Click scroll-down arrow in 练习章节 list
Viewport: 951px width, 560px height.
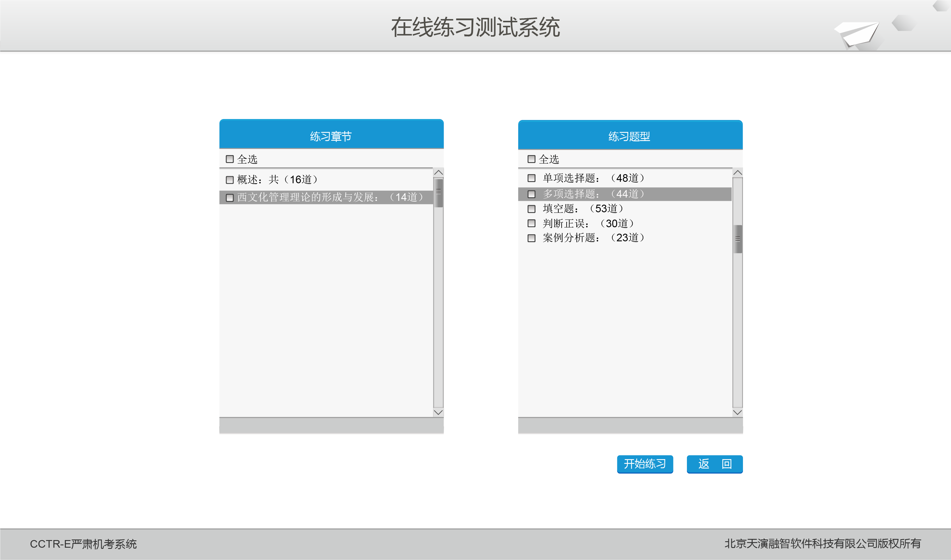(x=438, y=412)
